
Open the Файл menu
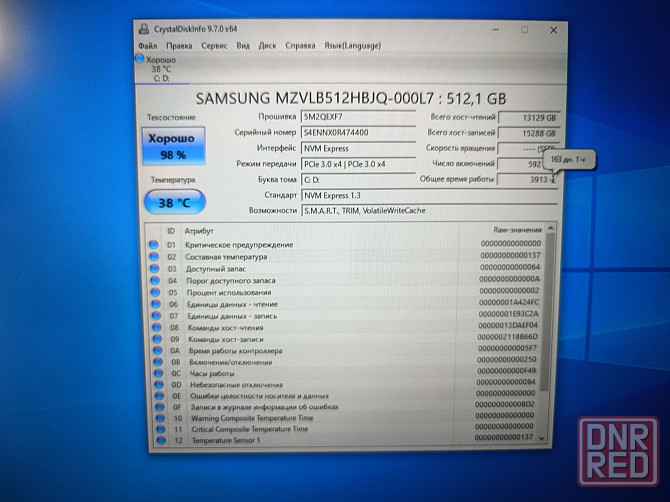[148, 45]
